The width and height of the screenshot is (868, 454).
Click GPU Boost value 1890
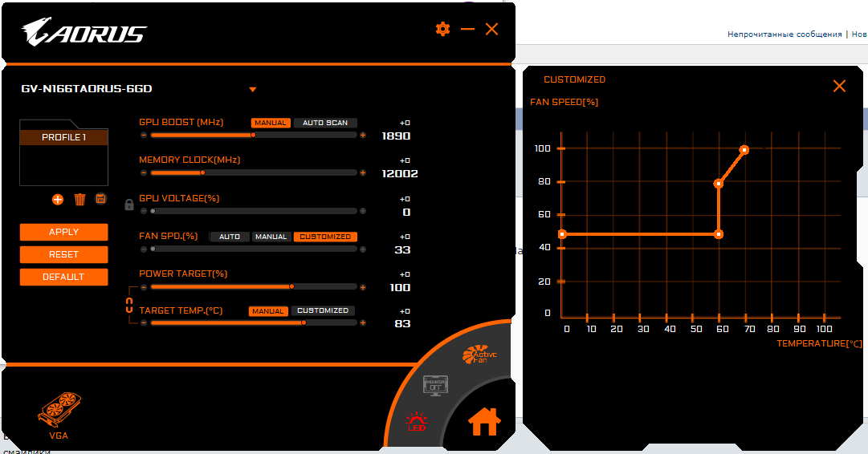(x=396, y=136)
